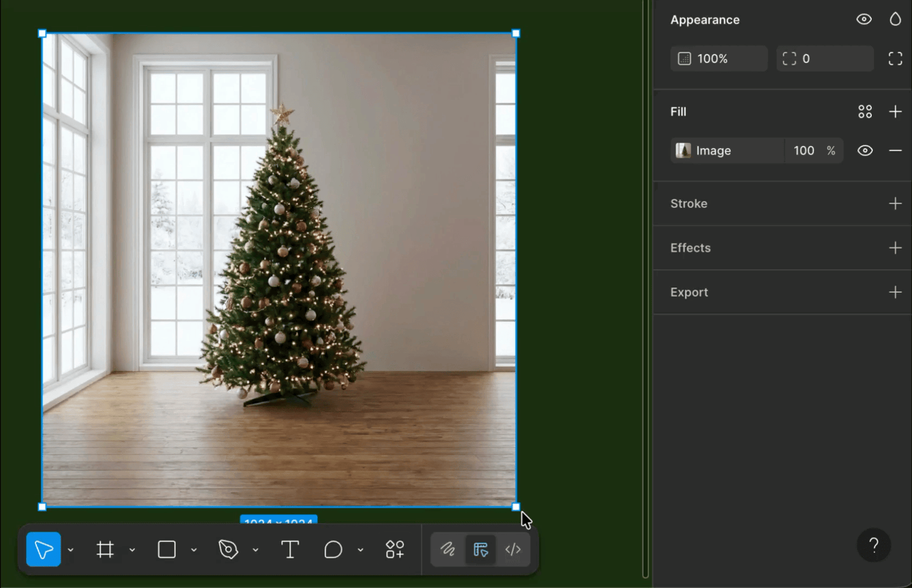Open blend mode droplet in Appearance
The image size is (912, 588).
[895, 19]
